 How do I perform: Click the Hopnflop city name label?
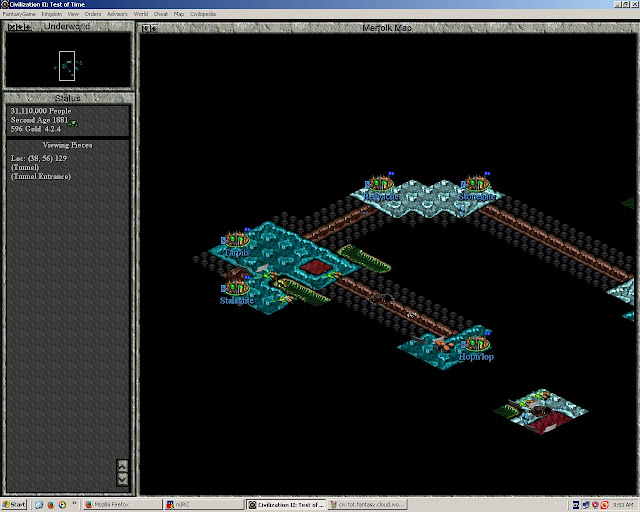tap(476, 357)
